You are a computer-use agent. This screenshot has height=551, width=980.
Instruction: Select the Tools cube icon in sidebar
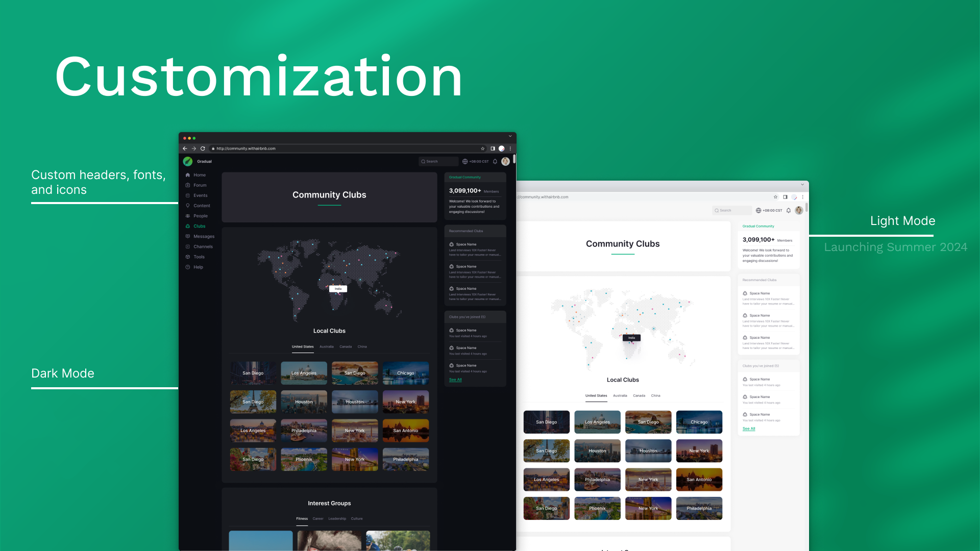tap(188, 257)
